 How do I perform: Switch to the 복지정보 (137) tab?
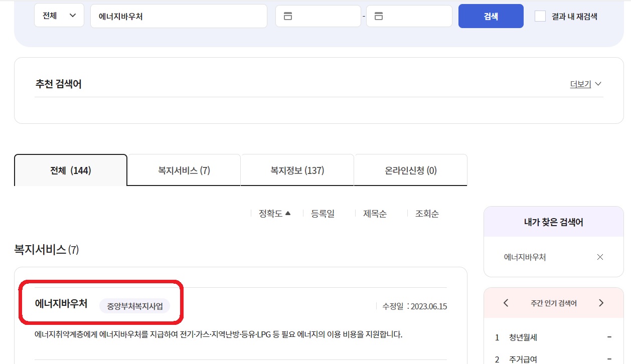[x=297, y=169]
